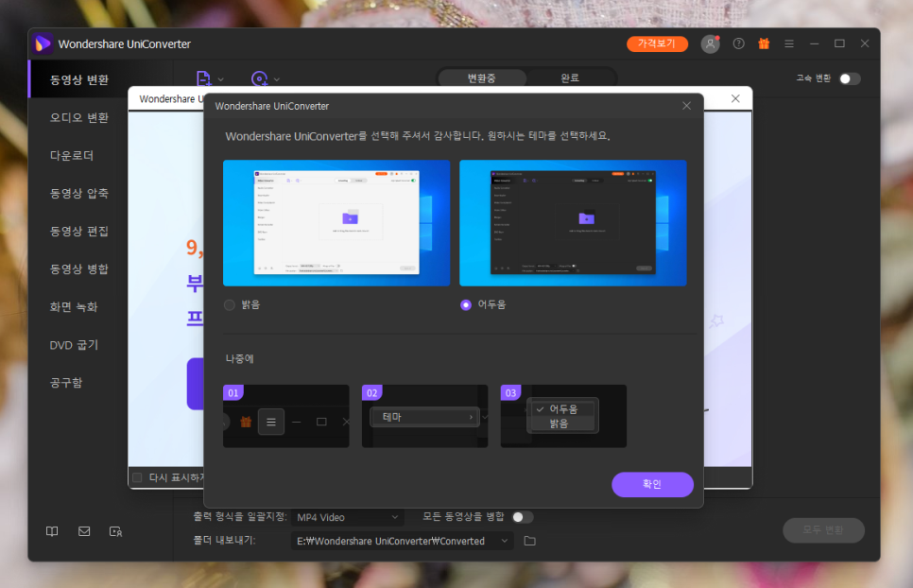
Task: Select the 밝음 light theme radio button
Action: (230, 305)
